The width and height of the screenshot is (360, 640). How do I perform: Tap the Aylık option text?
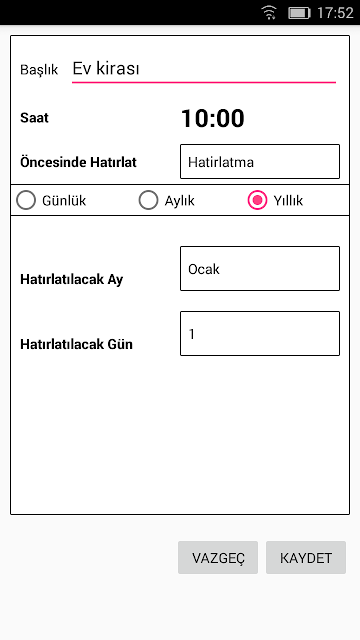click(x=180, y=201)
